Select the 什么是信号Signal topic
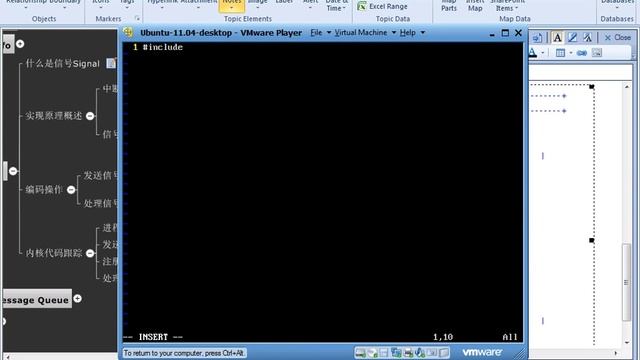640x360 pixels. click(62, 64)
